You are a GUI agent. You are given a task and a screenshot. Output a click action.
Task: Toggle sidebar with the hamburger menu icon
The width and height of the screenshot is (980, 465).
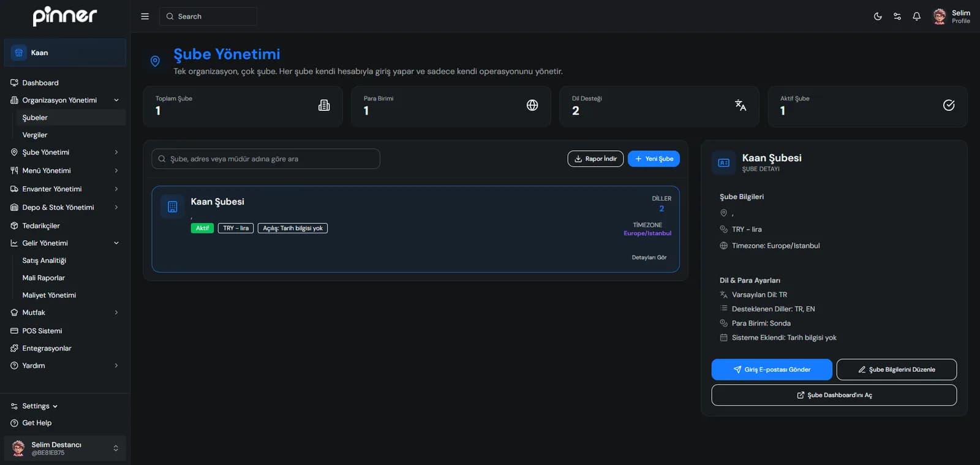pos(145,17)
